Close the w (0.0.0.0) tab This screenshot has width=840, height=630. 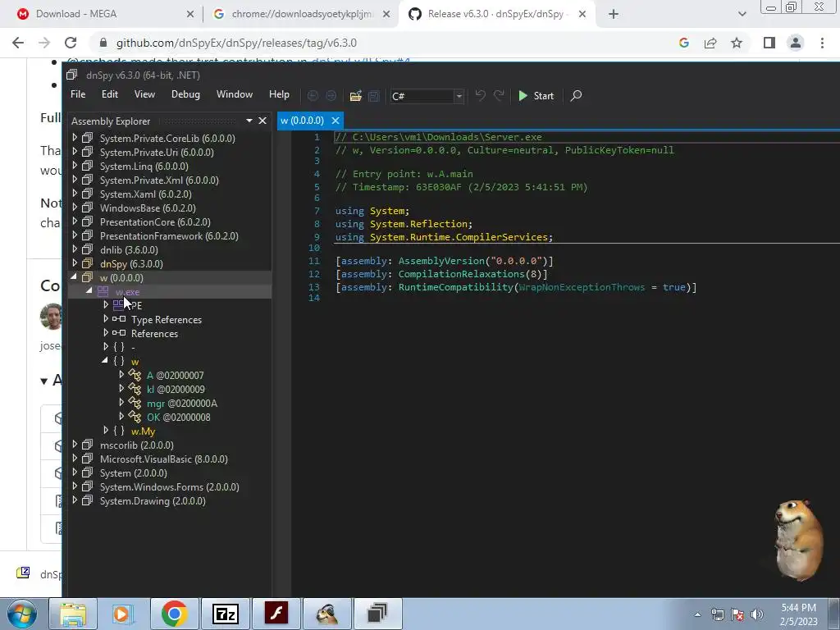(336, 121)
